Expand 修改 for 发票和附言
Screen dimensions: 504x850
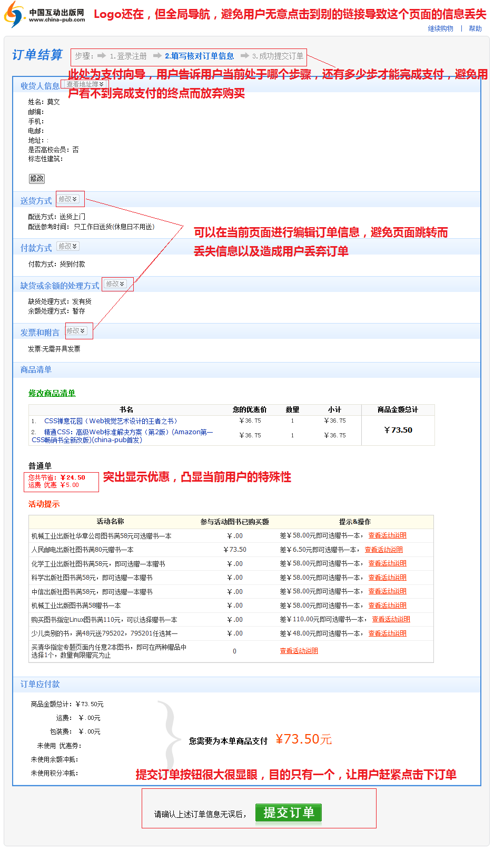tap(76, 331)
